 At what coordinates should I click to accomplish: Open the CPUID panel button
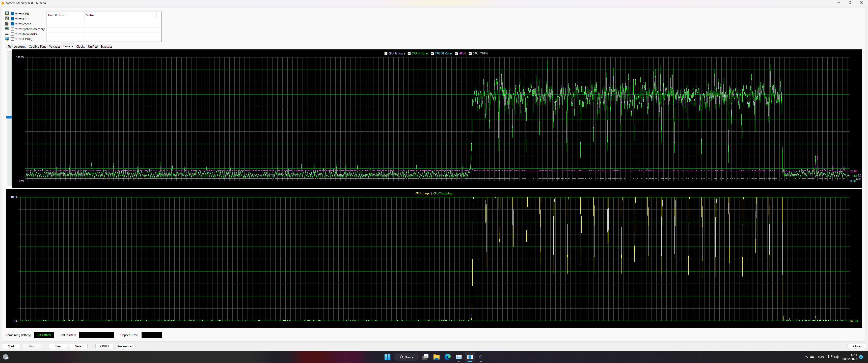pos(104,346)
